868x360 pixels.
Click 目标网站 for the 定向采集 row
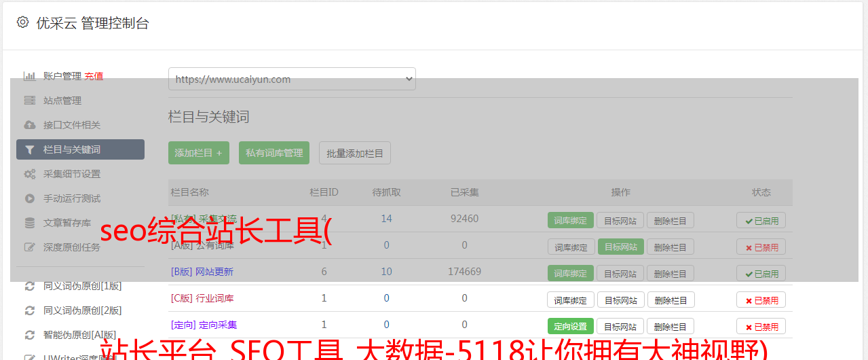pos(620,326)
